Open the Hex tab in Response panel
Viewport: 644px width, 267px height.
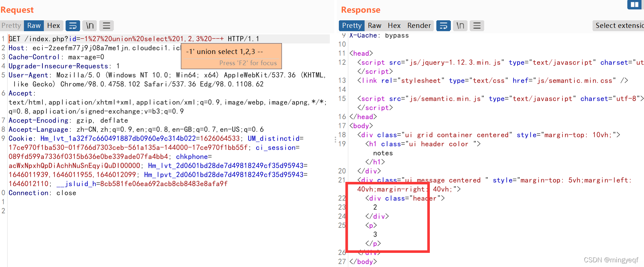(394, 26)
